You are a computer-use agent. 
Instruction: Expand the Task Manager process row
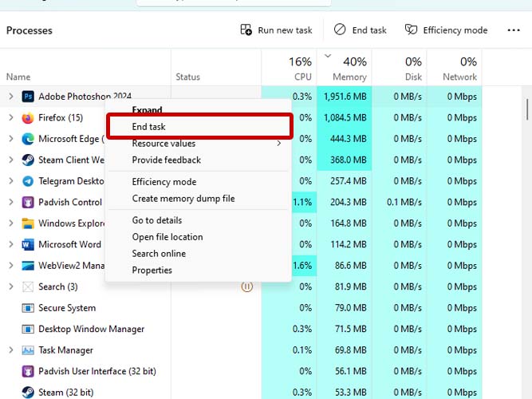pyautogui.click(x=10, y=350)
